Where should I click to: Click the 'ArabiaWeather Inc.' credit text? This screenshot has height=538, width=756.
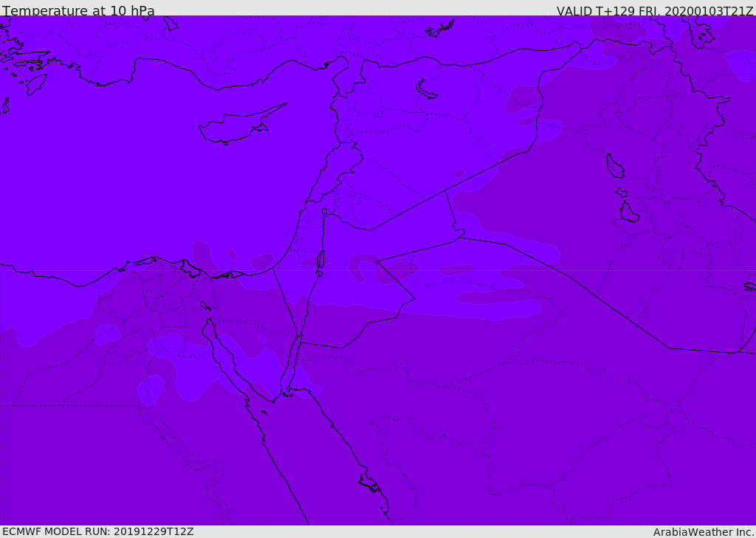click(x=704, y=532)
